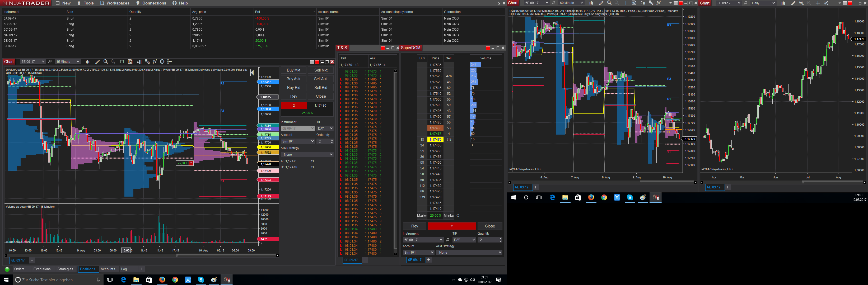Zoom in on the 15 Minute chart
This screenshot has height=285, width=868.
105,61
